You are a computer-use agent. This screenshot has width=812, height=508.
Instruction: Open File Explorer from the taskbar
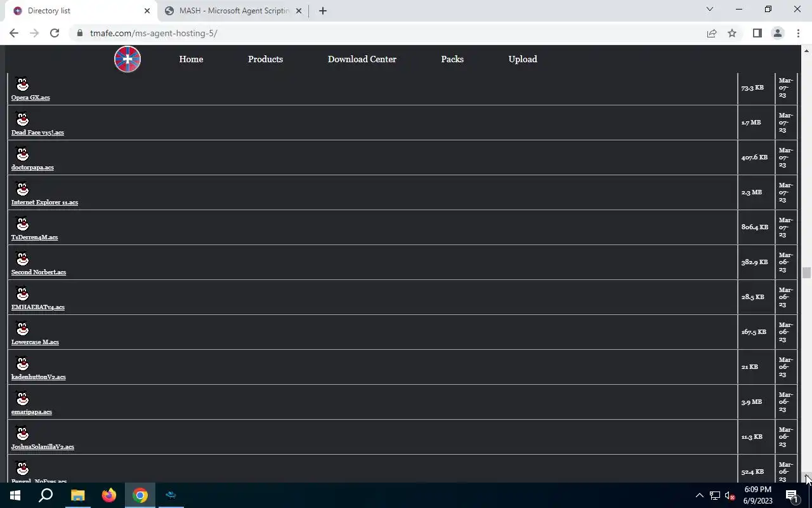tap(77, 495)
